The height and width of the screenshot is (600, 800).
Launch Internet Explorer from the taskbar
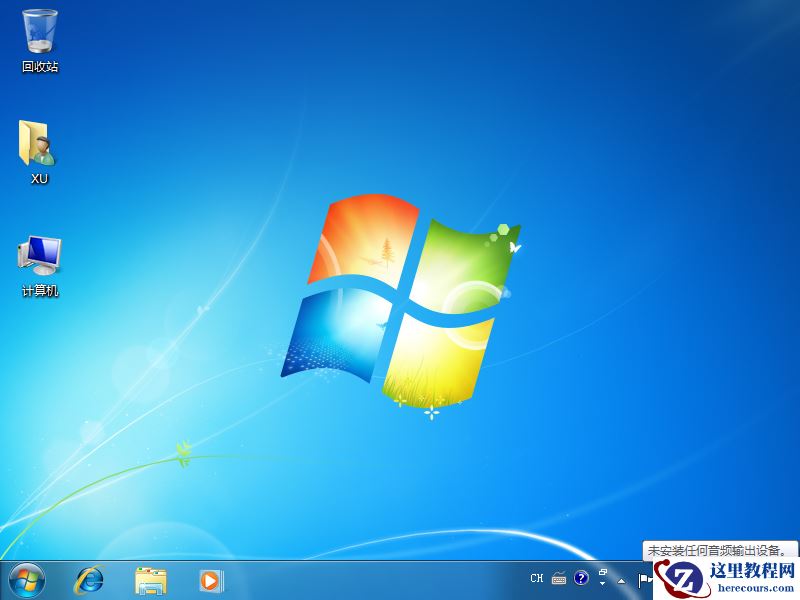(88, 580)
